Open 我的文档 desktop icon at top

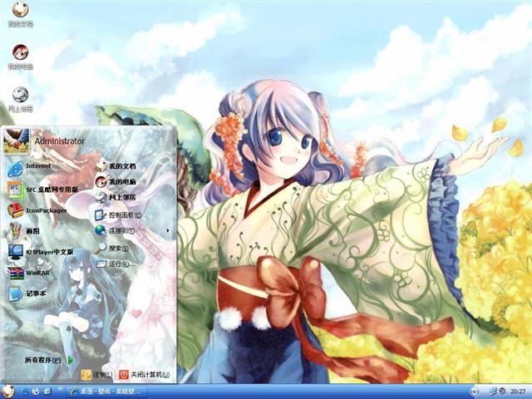20,13
